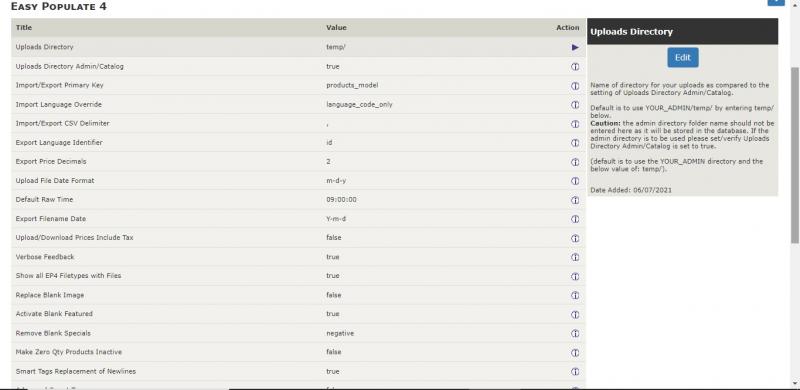This screenshot has height=390, width=800.
Task: Click the blue Edit button
Action: click(683, 58)
